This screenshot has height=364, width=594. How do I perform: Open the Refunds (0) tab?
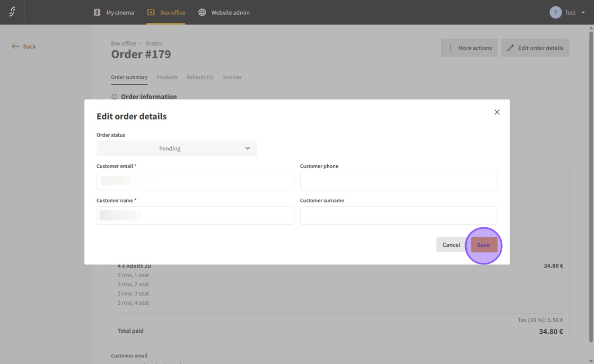(x=199, y=77)
